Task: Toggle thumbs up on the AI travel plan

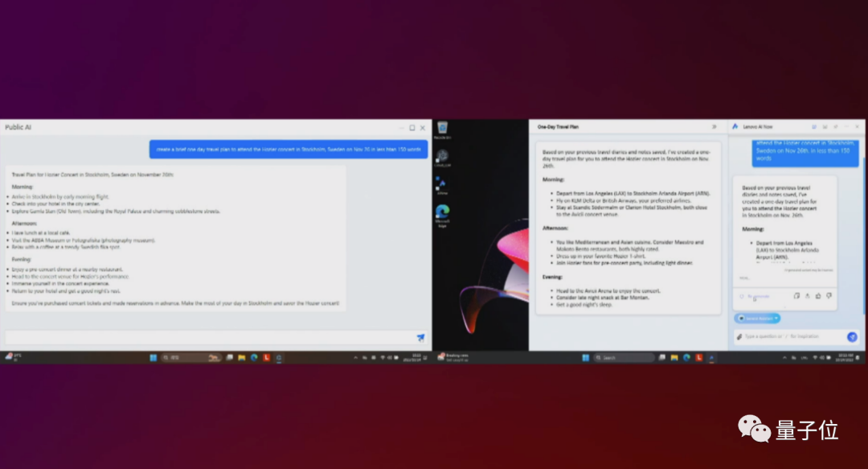Action: tap(818, 296)
